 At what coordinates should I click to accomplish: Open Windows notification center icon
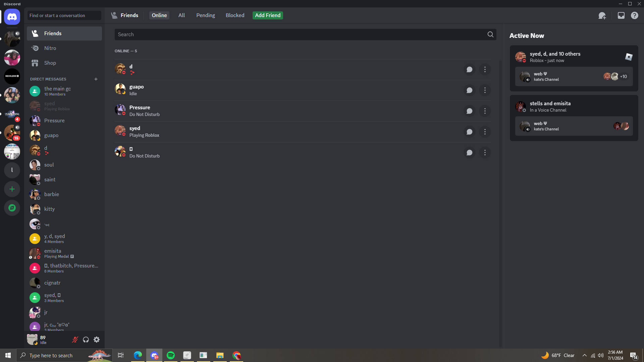pos(634,355)
